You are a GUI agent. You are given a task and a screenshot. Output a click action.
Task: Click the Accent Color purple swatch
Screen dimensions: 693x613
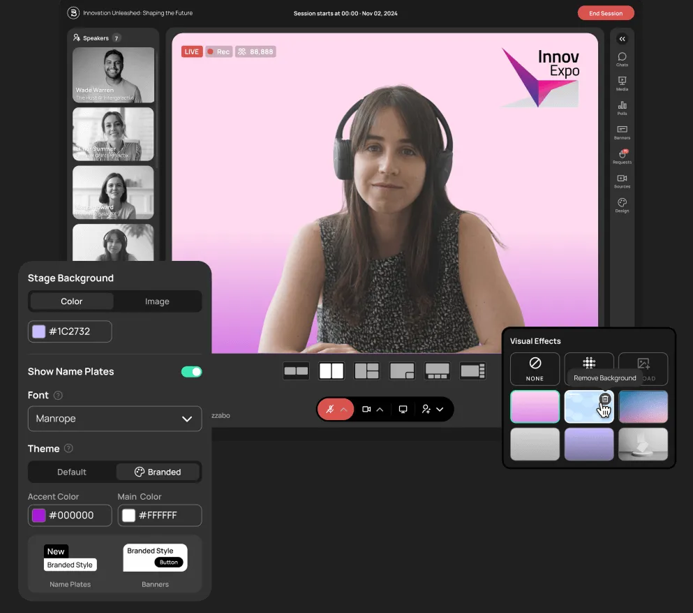pos(39,515)
